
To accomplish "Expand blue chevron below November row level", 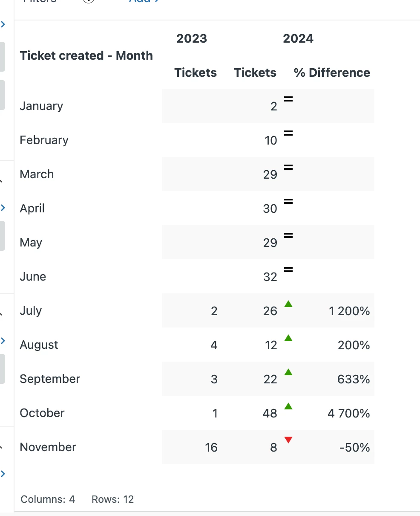I will pyautogui.click(x=3, y=473).
